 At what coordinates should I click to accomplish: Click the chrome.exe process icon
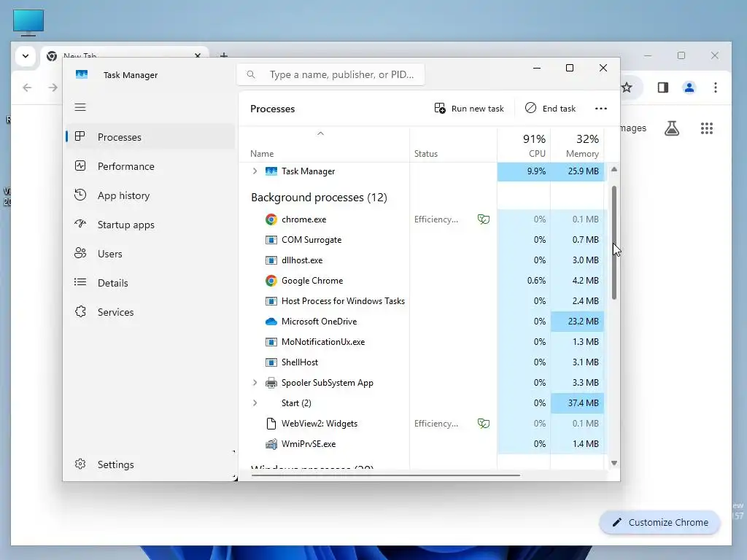[x=271, y=219]
